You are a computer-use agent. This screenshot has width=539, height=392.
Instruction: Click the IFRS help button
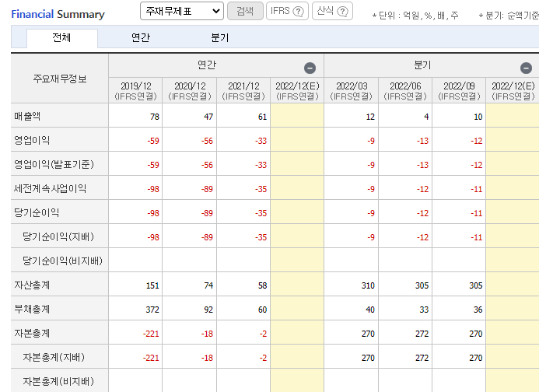coord(287,11)
